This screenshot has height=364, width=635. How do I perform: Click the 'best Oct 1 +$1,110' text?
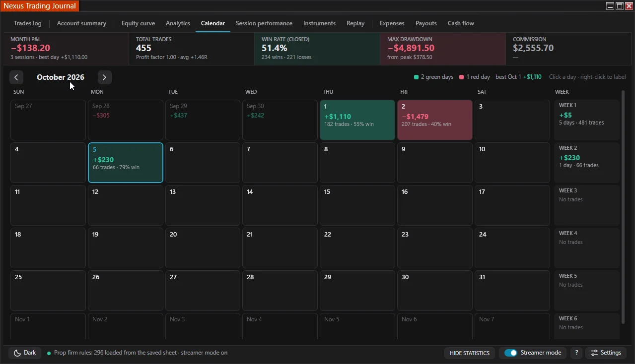click(518, 77)
